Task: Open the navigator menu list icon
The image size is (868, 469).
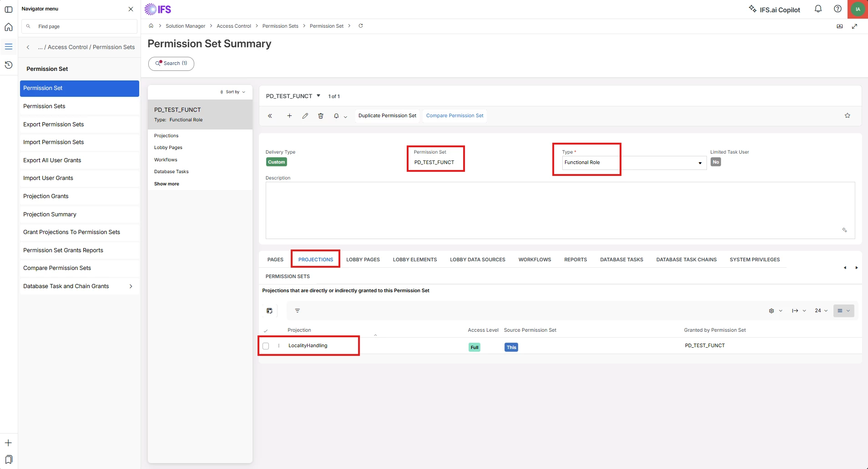Action: (9, 46)
